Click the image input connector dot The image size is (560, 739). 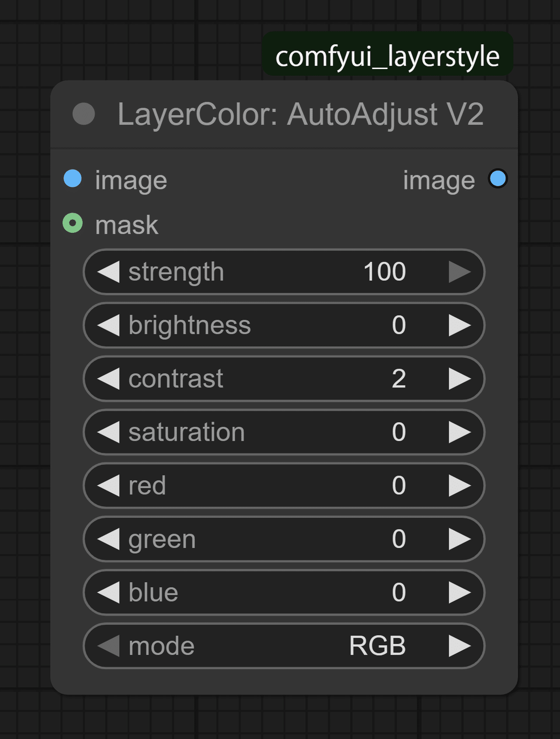coord(73,179)
